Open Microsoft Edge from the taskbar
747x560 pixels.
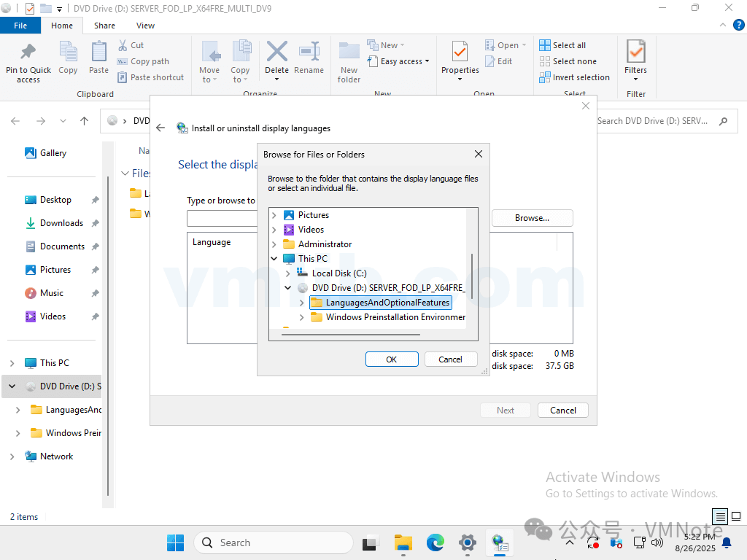(x=436, y=542)
